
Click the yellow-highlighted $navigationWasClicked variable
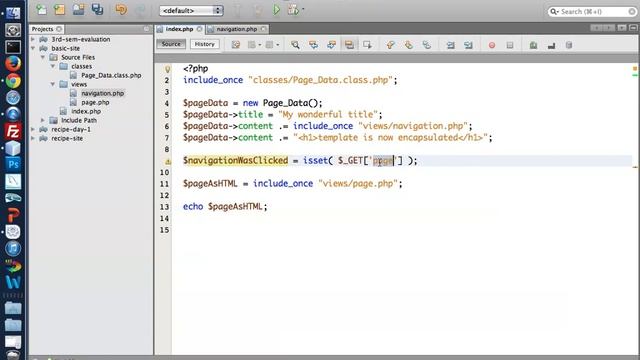pos(236,160)
